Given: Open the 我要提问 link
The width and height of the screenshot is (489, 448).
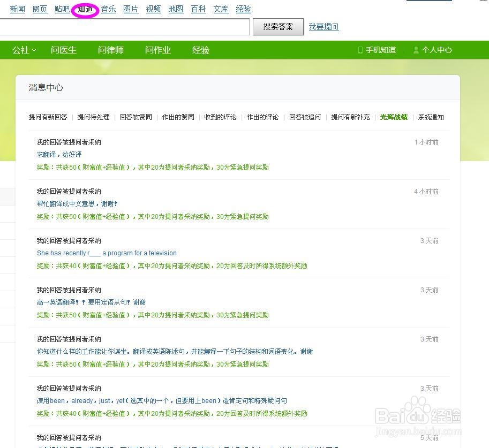Looking at the screenshot, I should point(324,26).
